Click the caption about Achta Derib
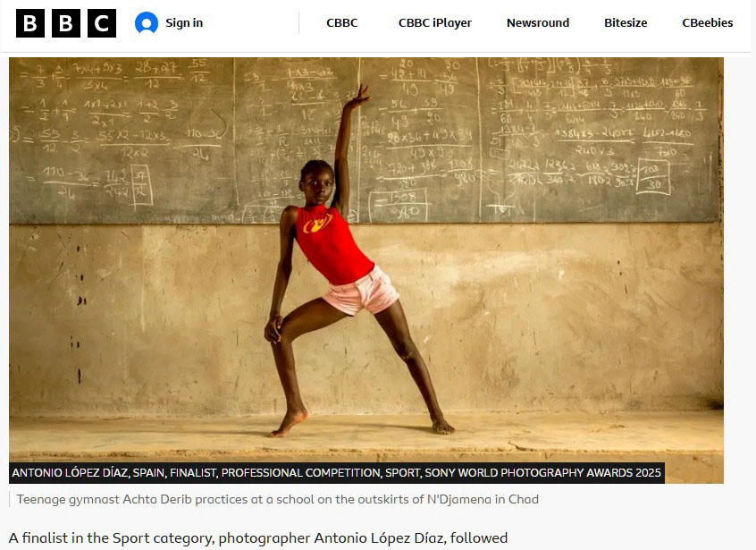This screenshot has height=550, width=756. click(x=278, y=499)
